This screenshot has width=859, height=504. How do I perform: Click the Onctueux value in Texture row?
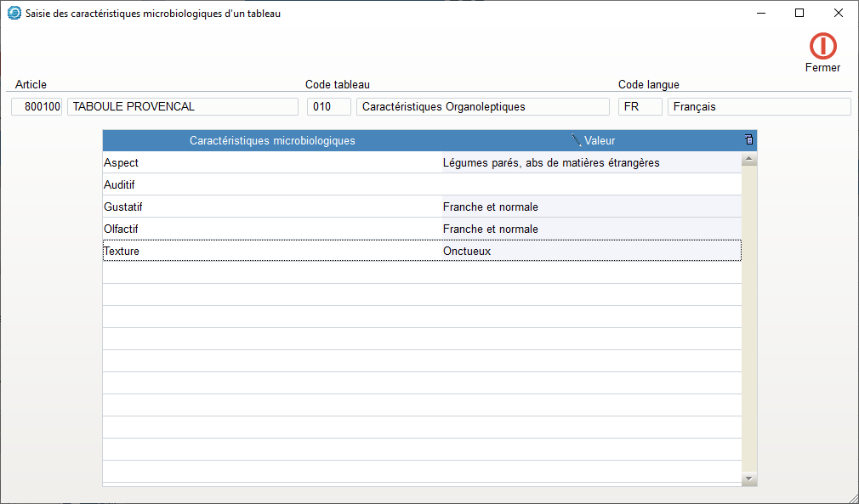click(467, 251)
